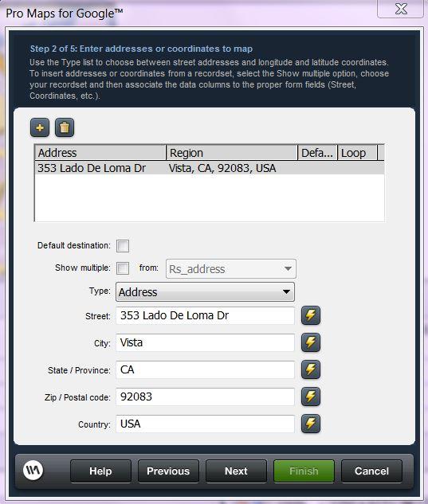Click the lightning bolt next to Street
428x504 pixels.
click(311, 315)
